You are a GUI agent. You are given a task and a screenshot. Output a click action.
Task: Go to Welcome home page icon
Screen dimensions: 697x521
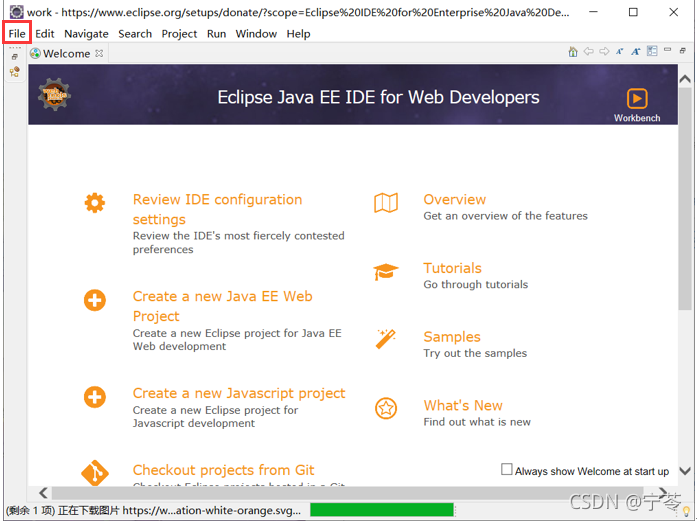pos(573,52)
